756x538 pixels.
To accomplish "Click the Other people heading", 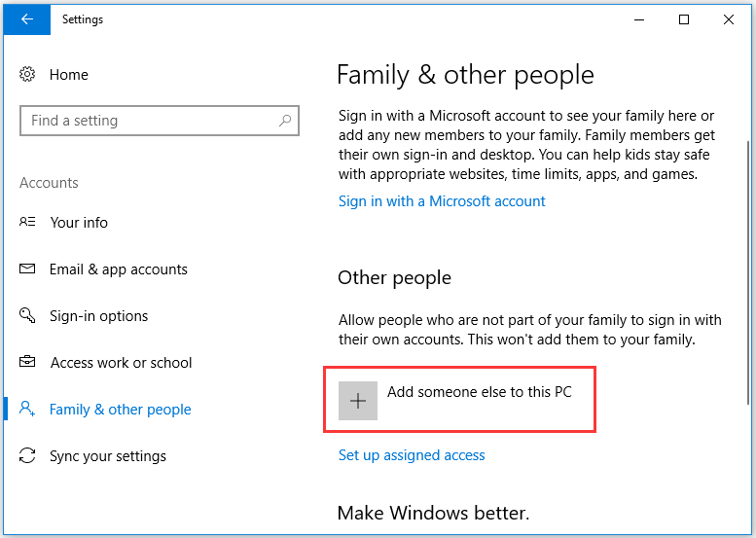I will click(394, 278).
